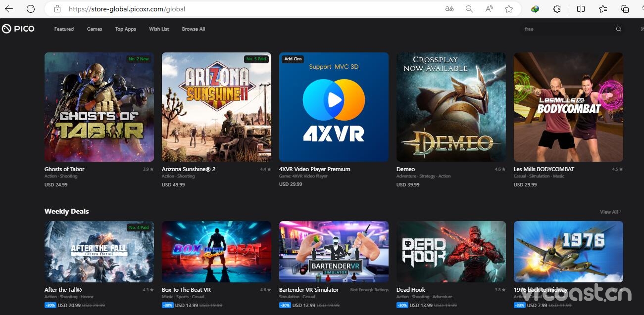
Task: Open the 4XVR cover image
Action: coord(334,107)
